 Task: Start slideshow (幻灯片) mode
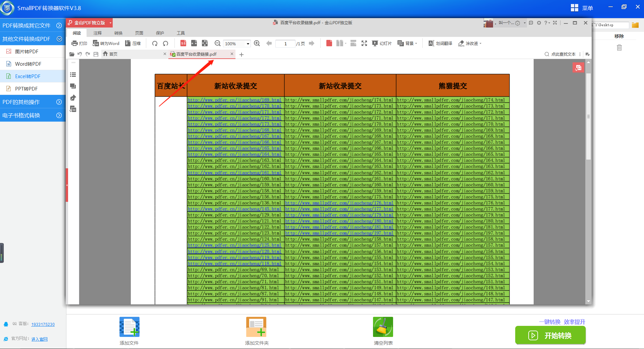382,43
